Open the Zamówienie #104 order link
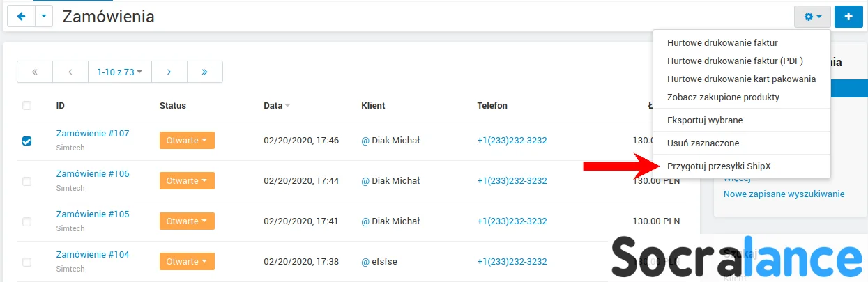 click(x=93, y=254)
